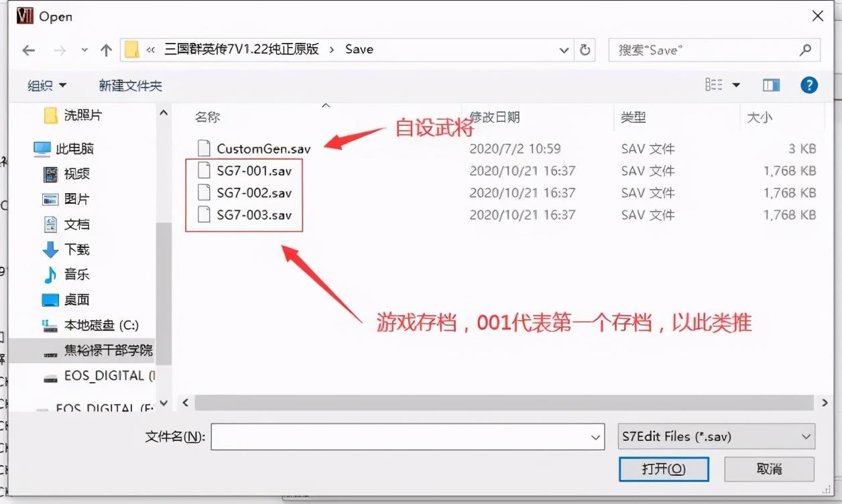Click the SG7-002.sav file icon
This screenshot has width=842, height=504.
pos(204,193)
